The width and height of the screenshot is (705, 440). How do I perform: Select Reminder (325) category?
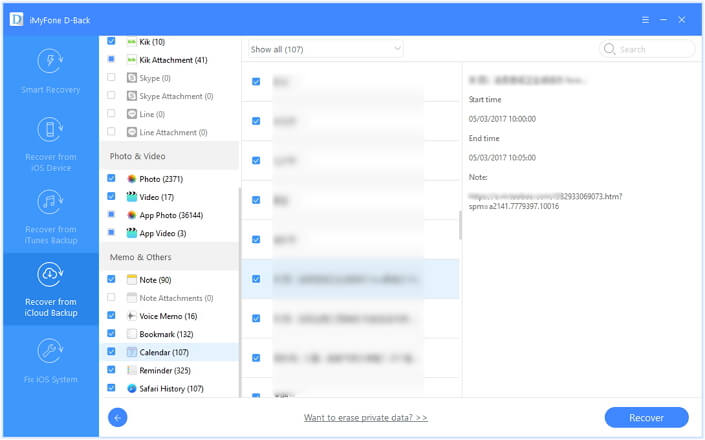click(x=165, y=370)
